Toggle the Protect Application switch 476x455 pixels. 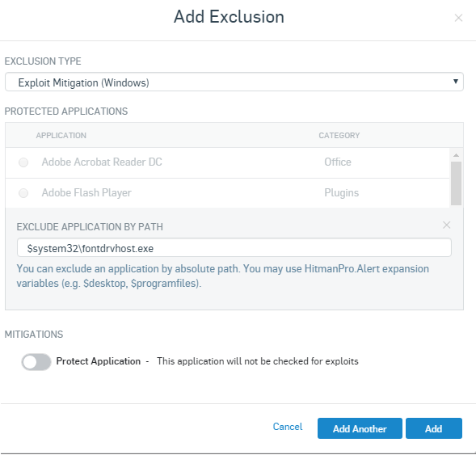click(36, 362)
